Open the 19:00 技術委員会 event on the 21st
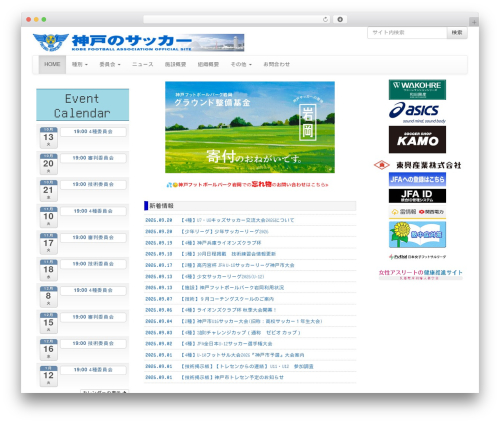The image size is (500, 423). pyautogui.click(x=93, y=184)
